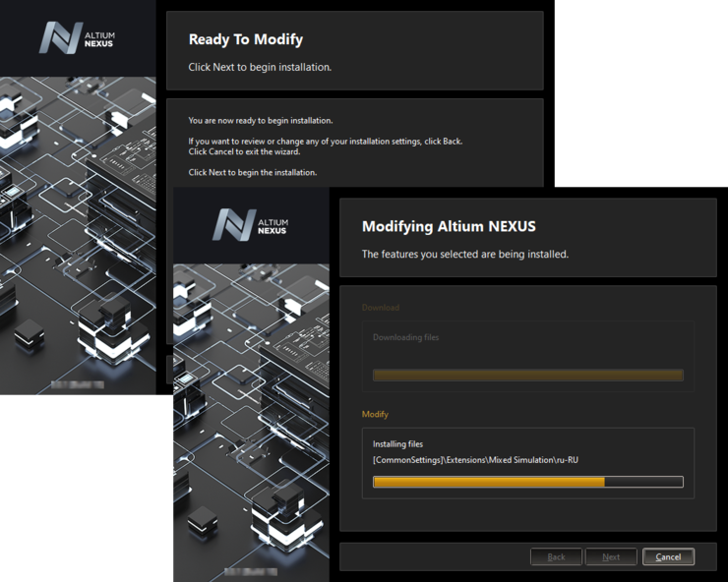Click the Cancel button in the Modifying window

pyautogui.click(x=668, y=556)
